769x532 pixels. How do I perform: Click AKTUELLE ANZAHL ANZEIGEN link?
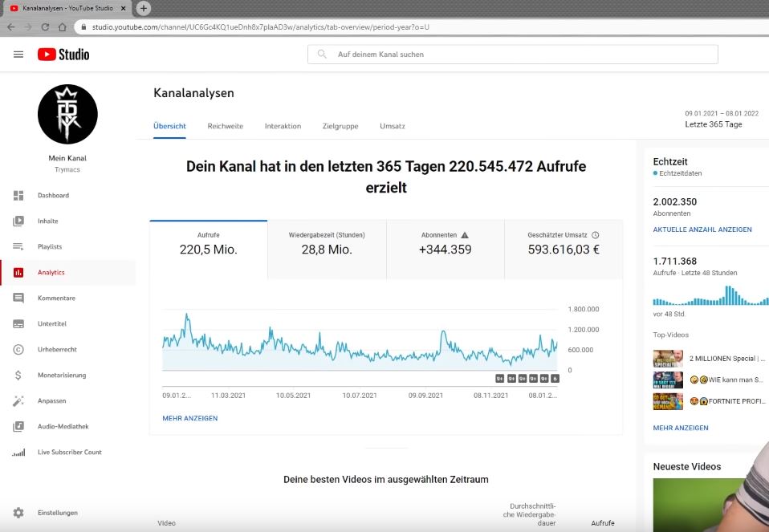click(x=702, y=229)
